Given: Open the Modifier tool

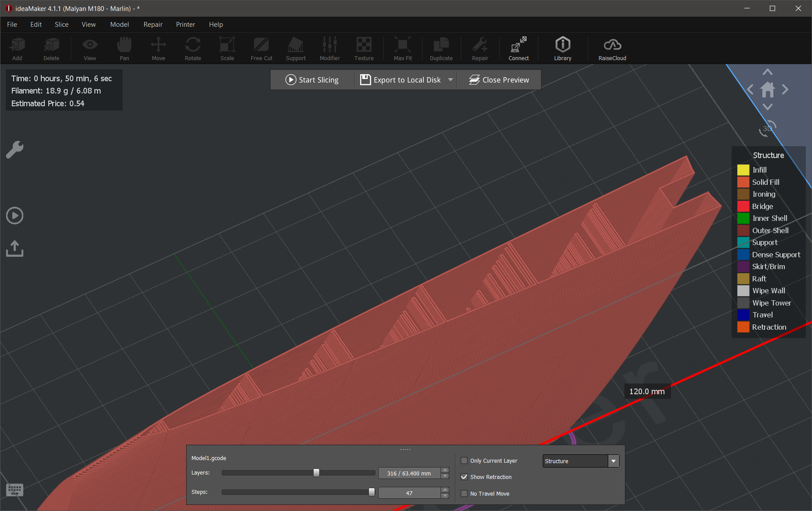Looking at the screenshot, I should pyautogui.click(x=330, y=48).
